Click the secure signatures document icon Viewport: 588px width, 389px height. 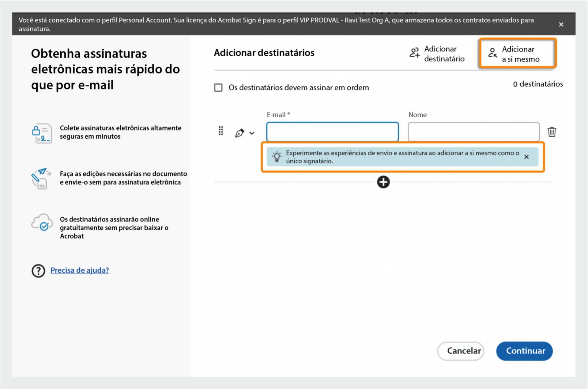pyautogui.click(x=42, y=133)
